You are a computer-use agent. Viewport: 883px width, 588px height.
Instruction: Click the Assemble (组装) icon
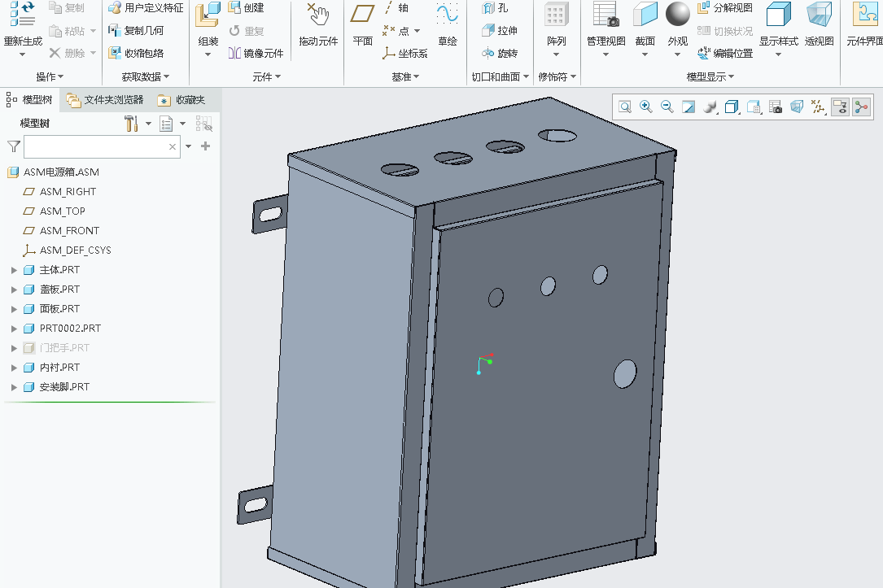208,15
